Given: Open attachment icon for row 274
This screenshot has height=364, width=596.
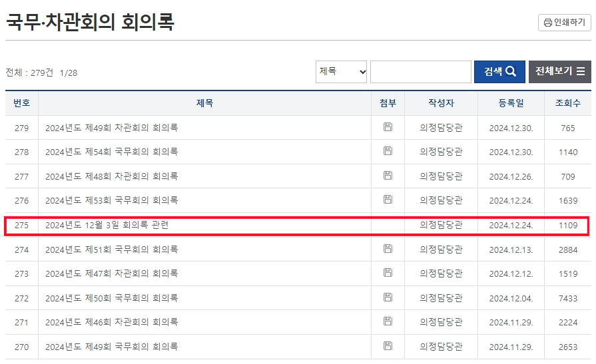Looking at the screenshot, I should [x=388, y=248].
